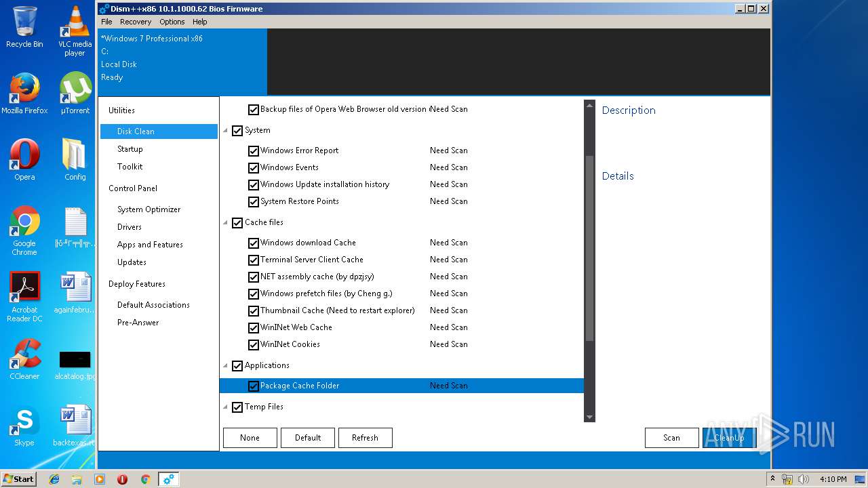The width and height of the screenshot is (868, 488).
Task: Toggle Opera old version backup checkbox
Action: (254, 110)
